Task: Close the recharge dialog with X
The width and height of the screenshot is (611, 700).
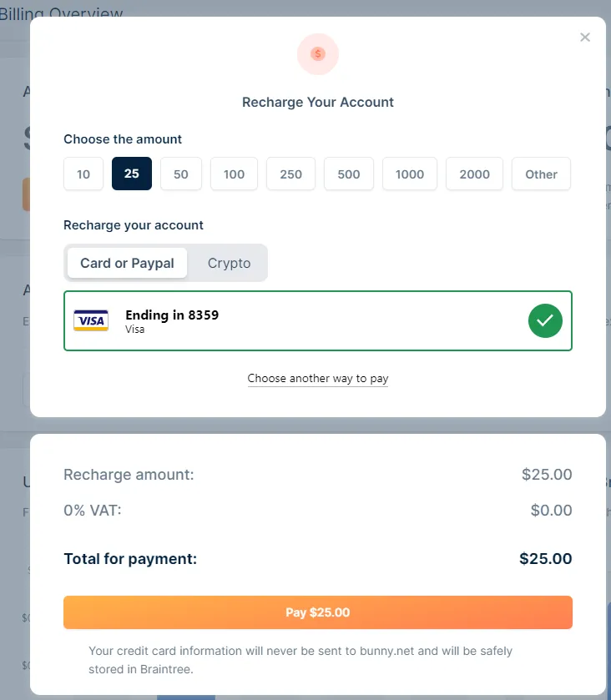Action: coord(585,37)
